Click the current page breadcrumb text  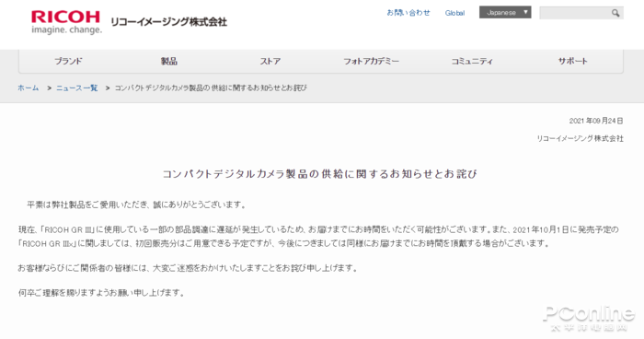(211, 88)
